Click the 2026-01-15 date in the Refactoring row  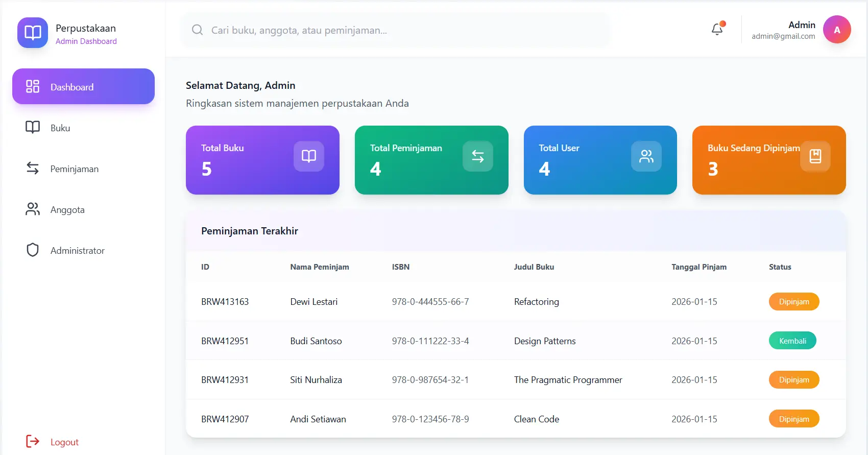694,301
